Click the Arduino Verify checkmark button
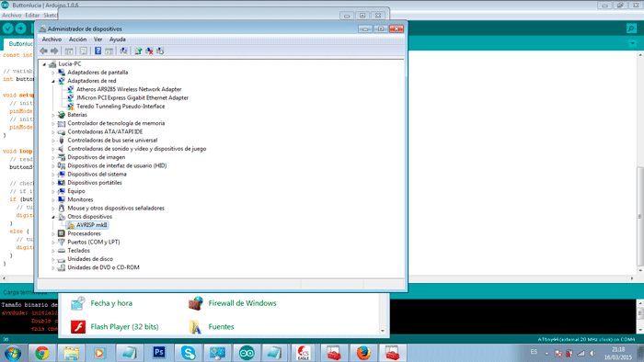The height and width of the screenshot is (362, 644). click(x=8, y=28)
